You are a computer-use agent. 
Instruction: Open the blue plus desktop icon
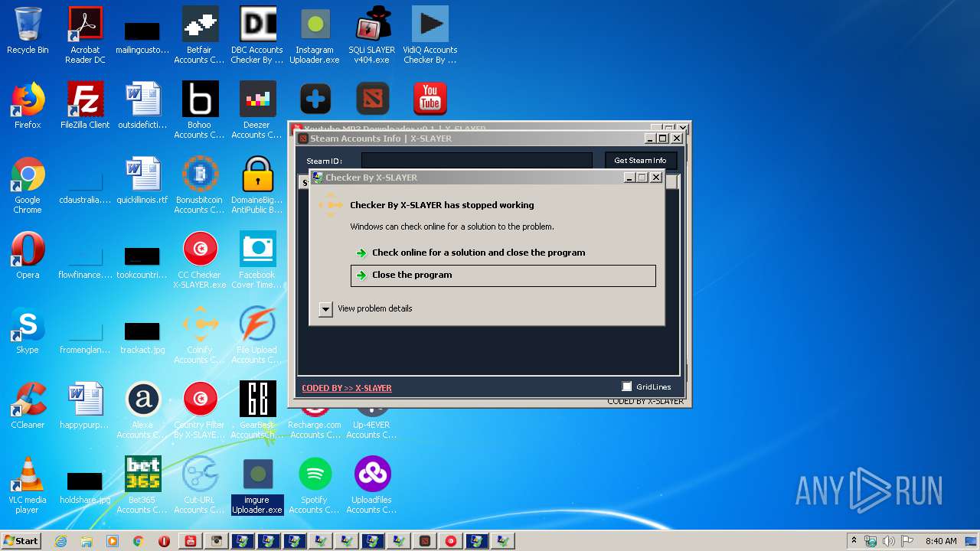tap(315, 99)
